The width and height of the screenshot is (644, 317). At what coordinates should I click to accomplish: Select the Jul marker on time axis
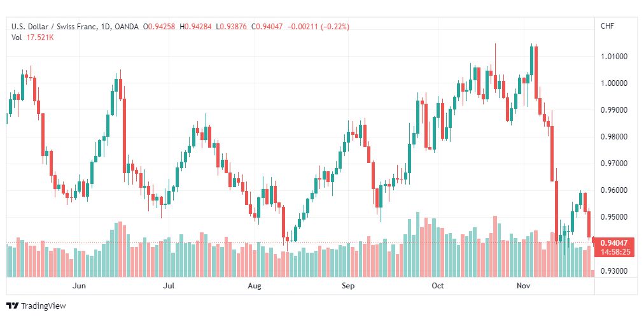pyautogui.click(x=169, y=286)
